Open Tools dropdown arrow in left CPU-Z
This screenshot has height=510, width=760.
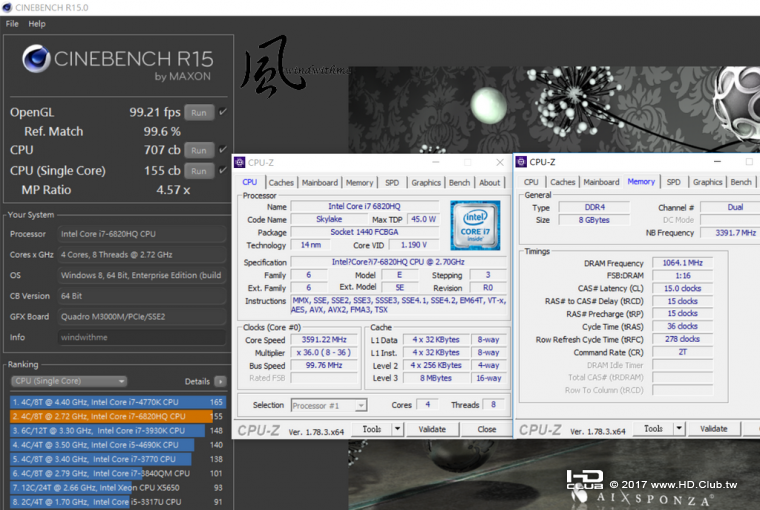[397, 429]
